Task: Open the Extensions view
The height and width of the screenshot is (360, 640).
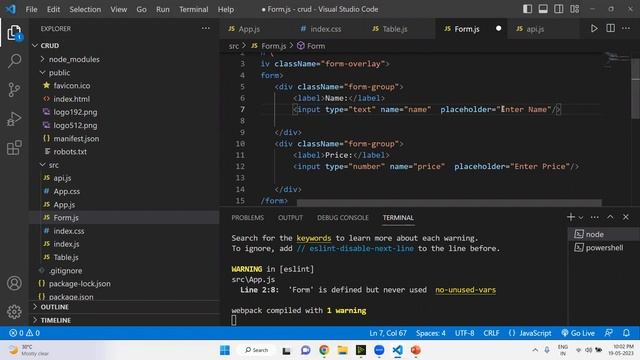Action: pyautogui.click(x=14, y=148)
